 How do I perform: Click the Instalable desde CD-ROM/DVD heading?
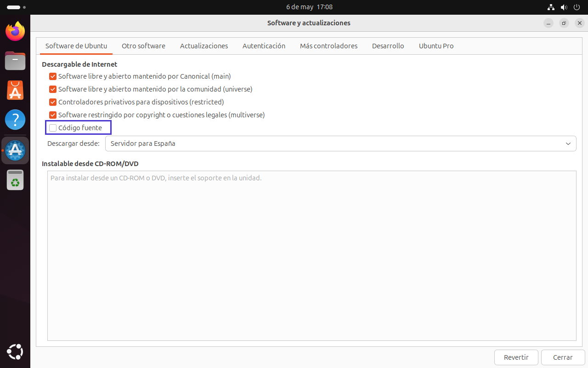pyautogui.click(x=90, y=164)
